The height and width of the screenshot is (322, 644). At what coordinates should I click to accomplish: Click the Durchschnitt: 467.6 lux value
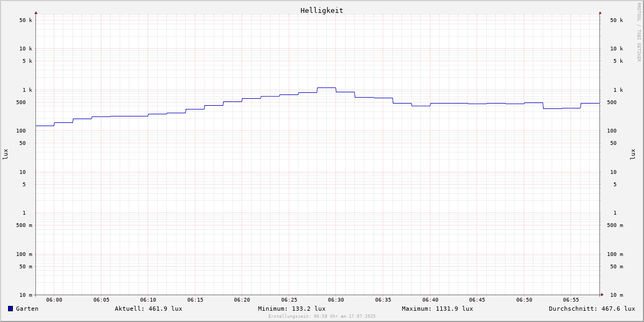592,309
